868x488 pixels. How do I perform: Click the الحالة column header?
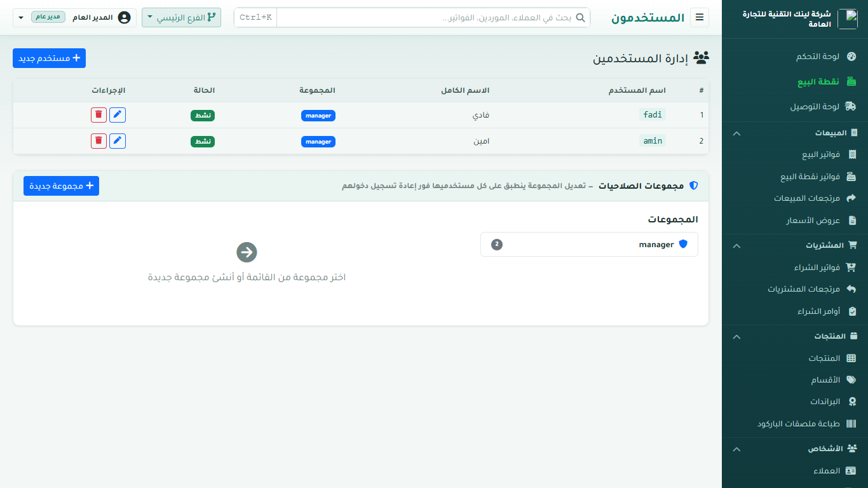tap(204, 90)
